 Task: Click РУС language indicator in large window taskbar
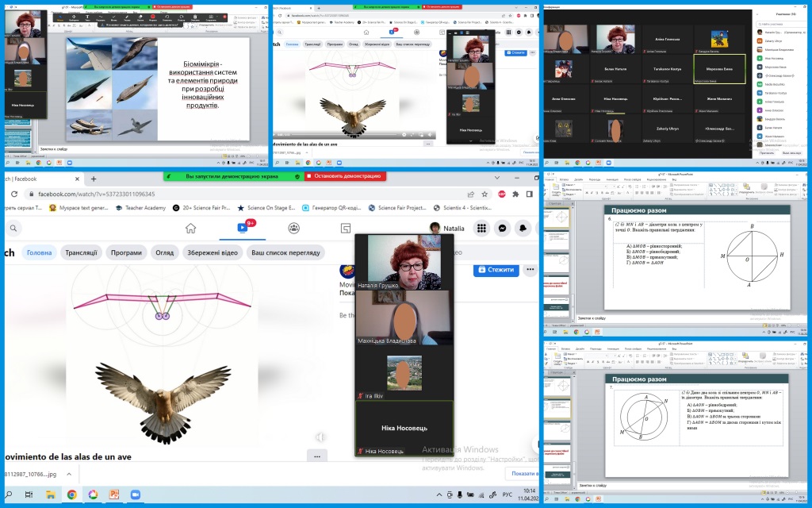pos(507,495)
